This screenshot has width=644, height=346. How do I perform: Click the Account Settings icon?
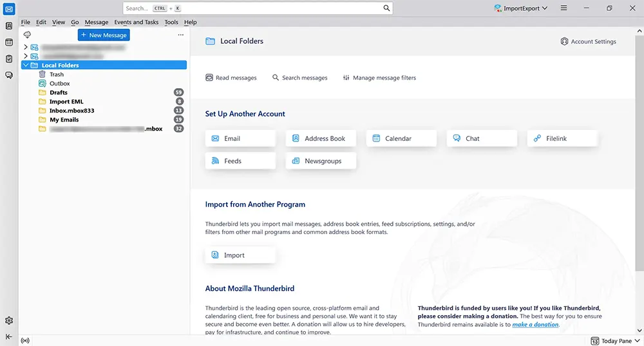tap(564, 41)
